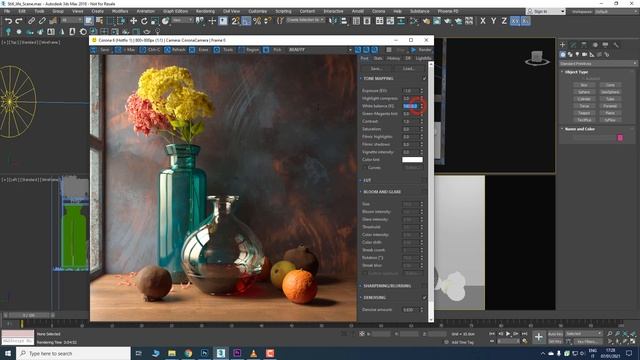640x360 pixels.
Task: Click the White balance value field
Action: 411,106
